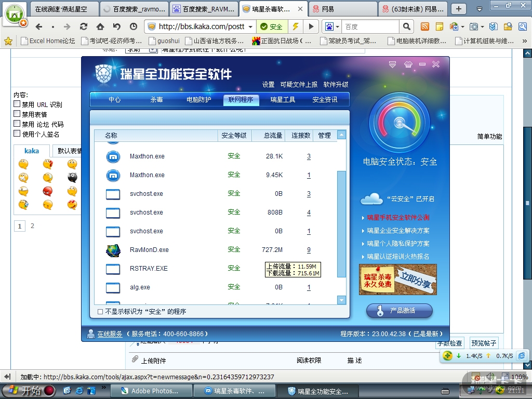This screenshot has width=532, height=399.
Task: Click the undo closed tab icon
Action: coord(117,26)
